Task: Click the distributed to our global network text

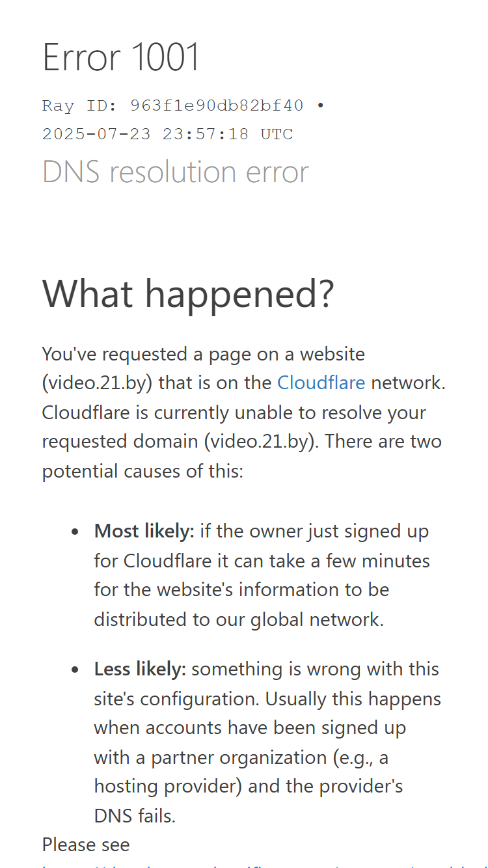Action: click(239, 619)
